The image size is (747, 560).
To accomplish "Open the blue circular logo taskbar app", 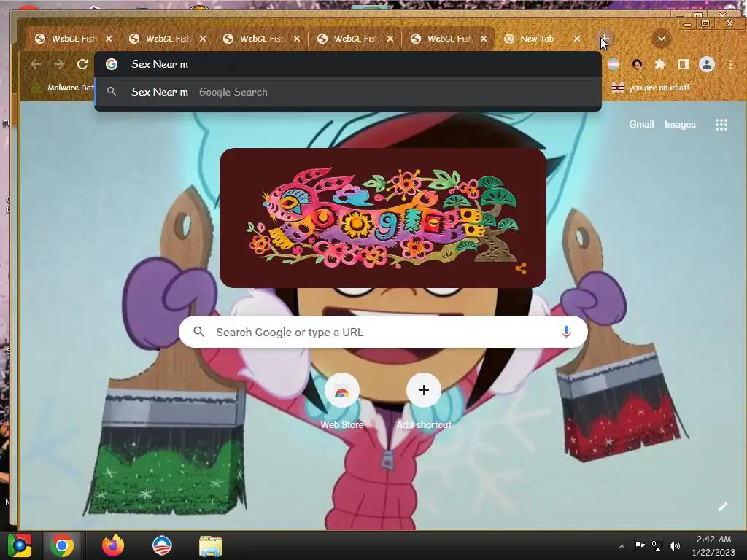I will [x=161, y=545].
